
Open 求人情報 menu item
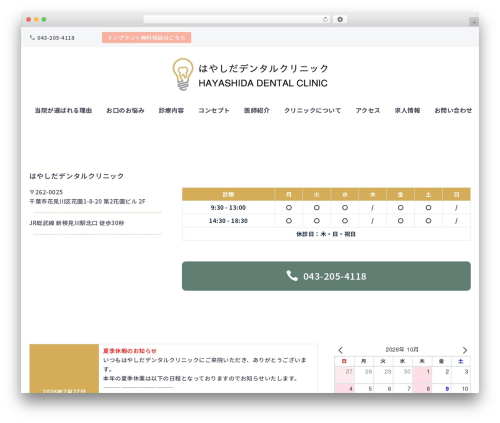coord(407,110)
